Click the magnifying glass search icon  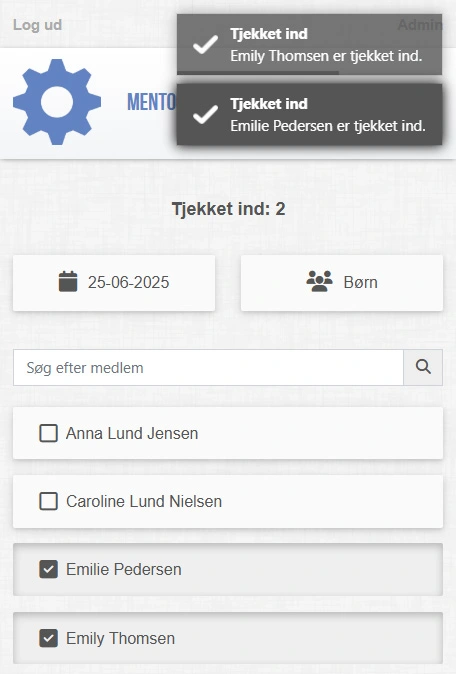click(x=423, y=367)
